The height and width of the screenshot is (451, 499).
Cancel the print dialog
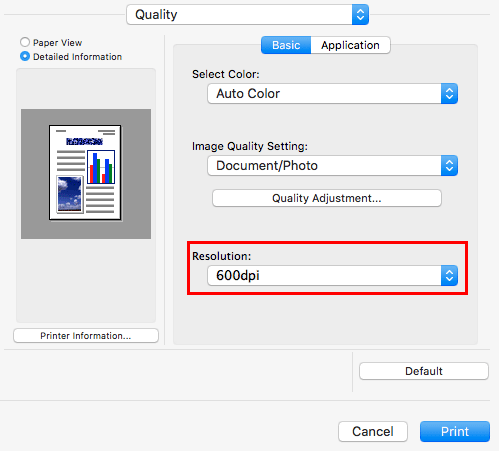click(x=373, y=432)
